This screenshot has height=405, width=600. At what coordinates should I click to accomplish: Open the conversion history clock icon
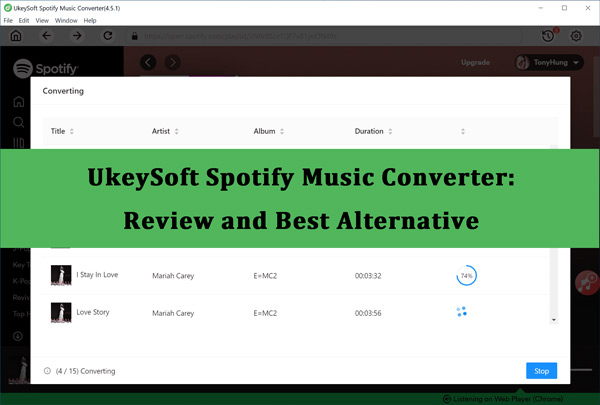pos(548,36)
